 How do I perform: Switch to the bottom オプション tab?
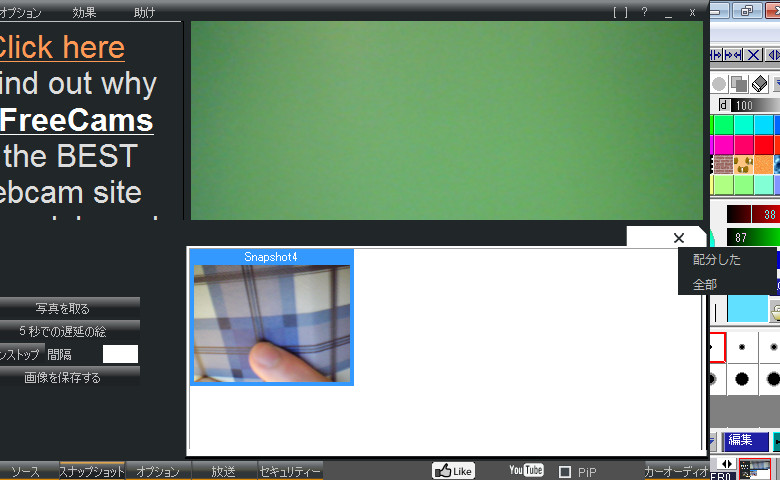[x=158, y=471]
